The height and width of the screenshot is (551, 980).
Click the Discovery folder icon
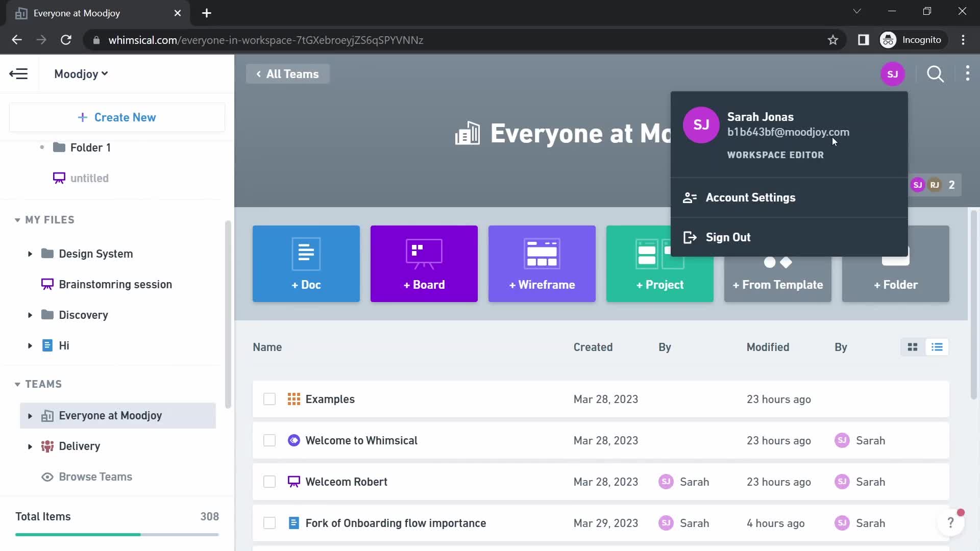pos(47,315)
